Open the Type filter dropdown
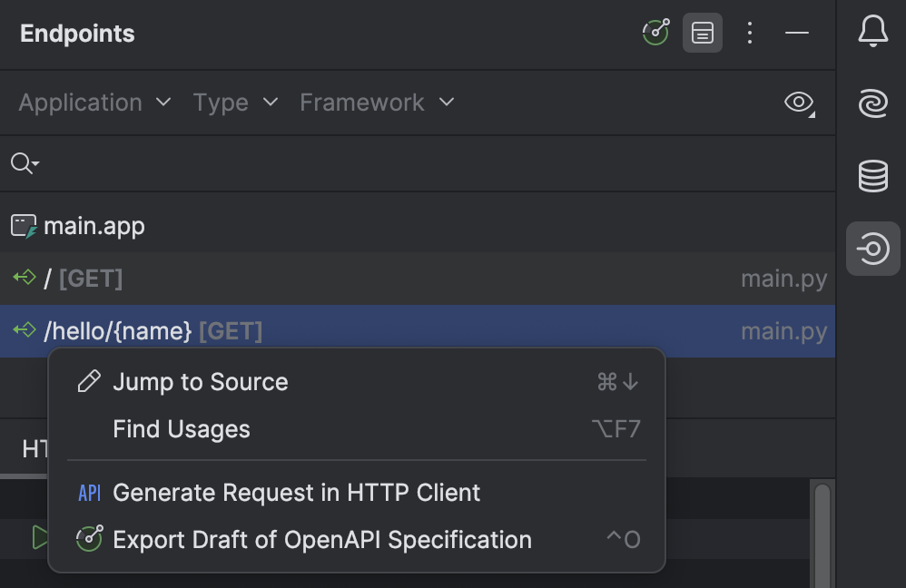Screen dimensions: 906x588 [x=235, y=103]
